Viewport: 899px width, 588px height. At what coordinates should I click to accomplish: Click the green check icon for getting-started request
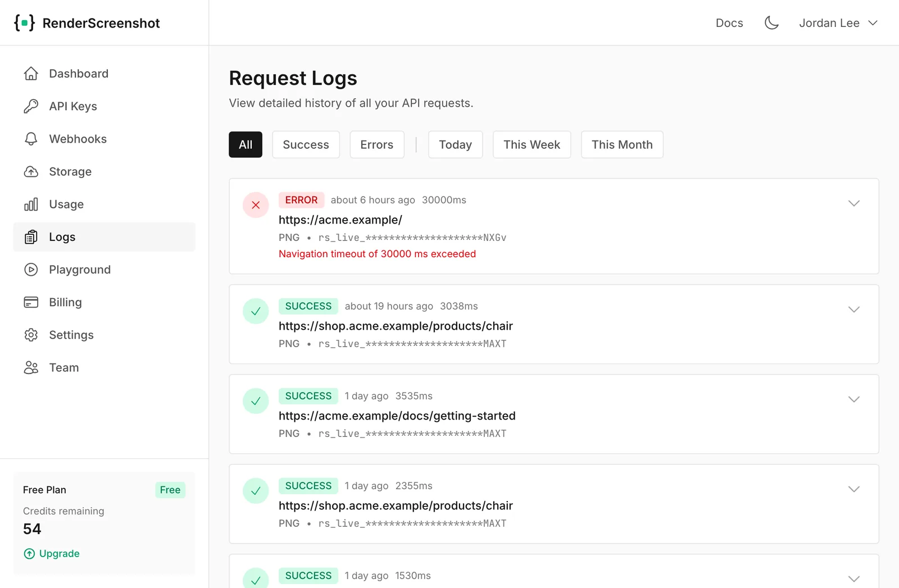coord(256,401)
